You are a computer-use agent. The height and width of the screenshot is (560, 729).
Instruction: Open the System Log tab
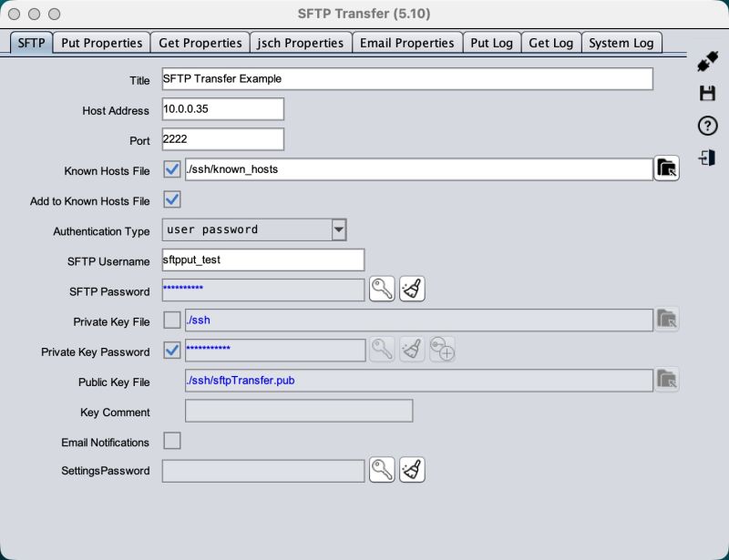(621, 43)
